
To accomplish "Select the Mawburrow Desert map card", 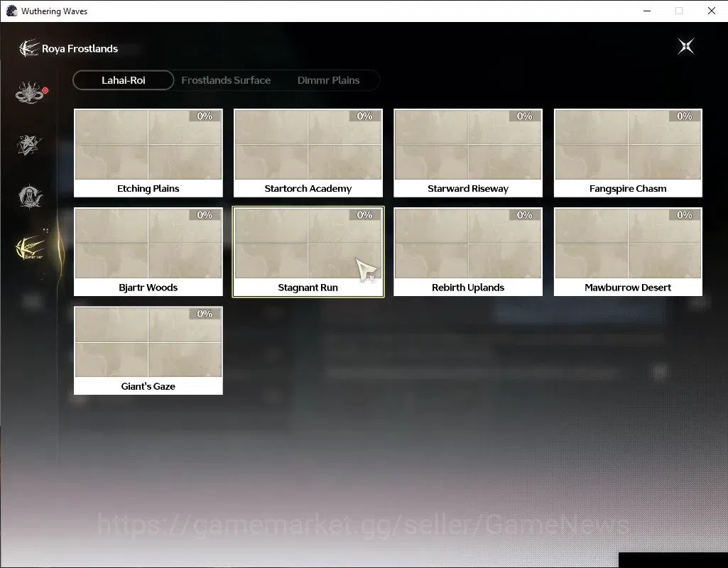I will (628, 252).
